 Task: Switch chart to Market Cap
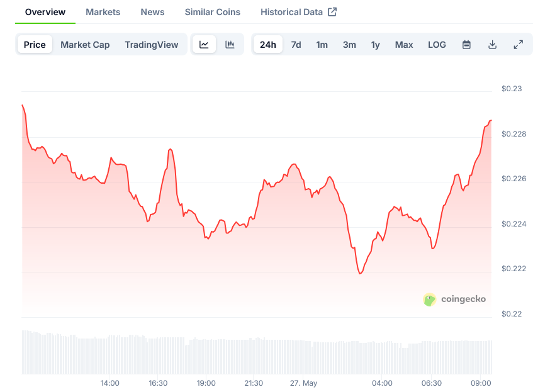(x=85, y=45)
